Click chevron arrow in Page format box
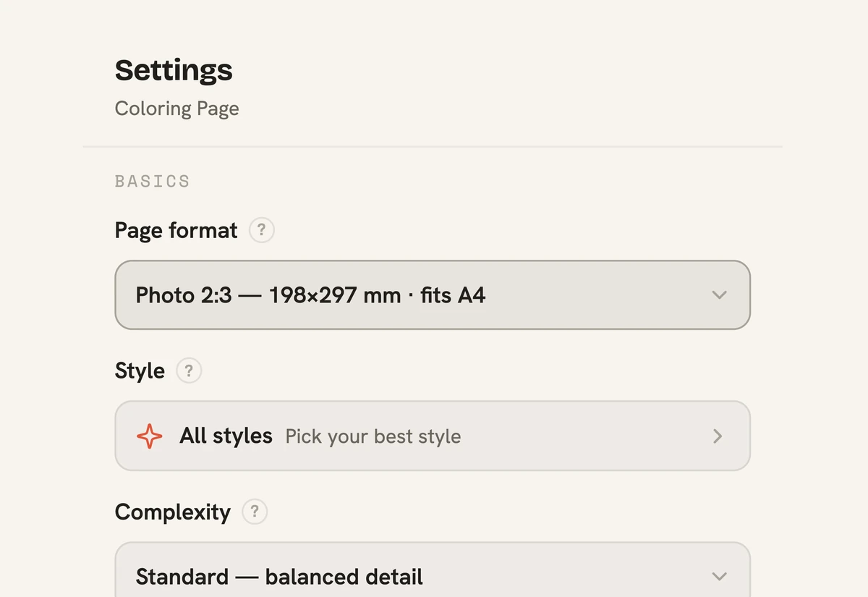The image size is (868, 597). (719, 295)
